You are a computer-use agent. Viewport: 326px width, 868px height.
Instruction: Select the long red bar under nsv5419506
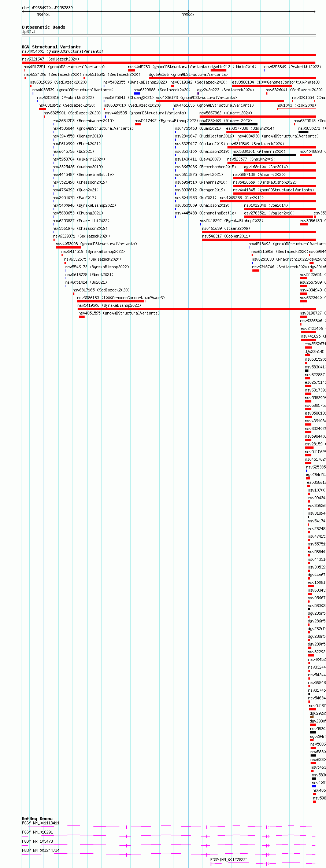(196, 309)
